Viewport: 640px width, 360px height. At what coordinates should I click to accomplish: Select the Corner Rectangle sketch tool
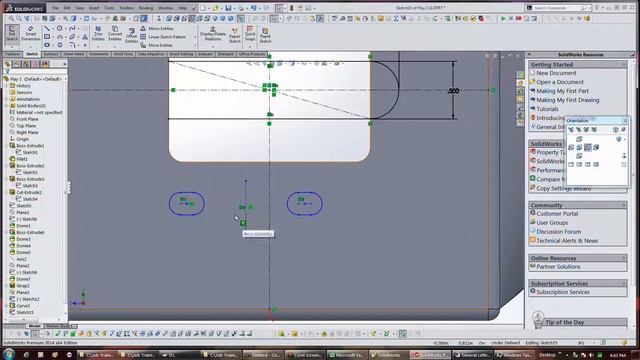point(47,37)
